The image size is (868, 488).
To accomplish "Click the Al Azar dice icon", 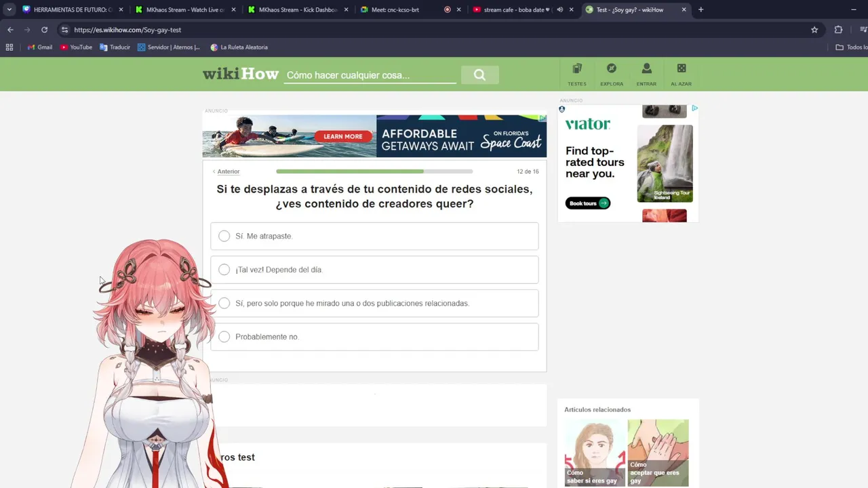I will pyautogui.click(x=682, y=68).
